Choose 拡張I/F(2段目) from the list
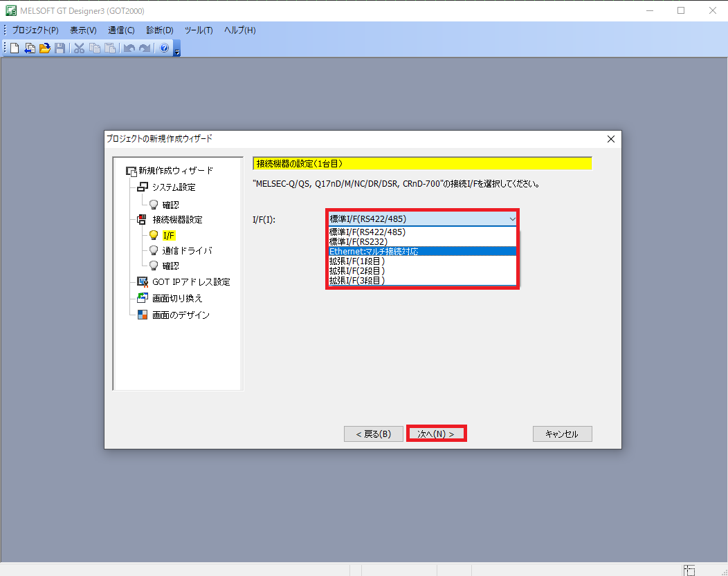The image size is (728, 576). coord(422,271)
